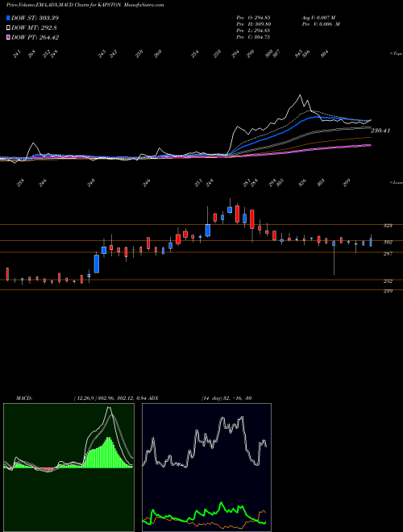
Task: Click the MACD '(12,26,9)' parameter values text
Action: click(110, 398)
